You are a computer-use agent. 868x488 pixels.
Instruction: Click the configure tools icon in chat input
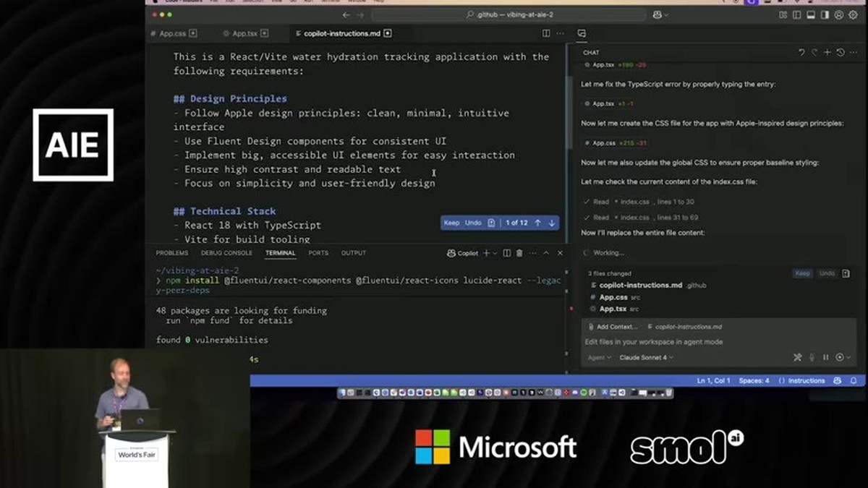(x=798, y=357)
